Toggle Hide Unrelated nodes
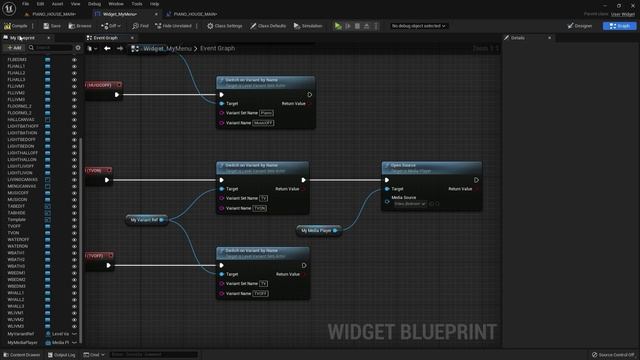The width and height of the screenshot is (640, 360). [173, 26]
